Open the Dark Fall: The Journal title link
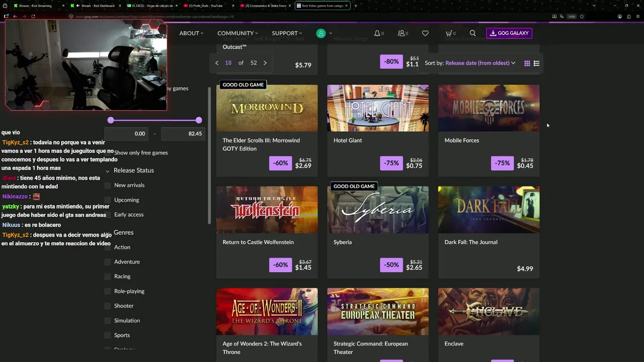Image resolution: width=644 pixels, height=362 pixels. (471, 242)
